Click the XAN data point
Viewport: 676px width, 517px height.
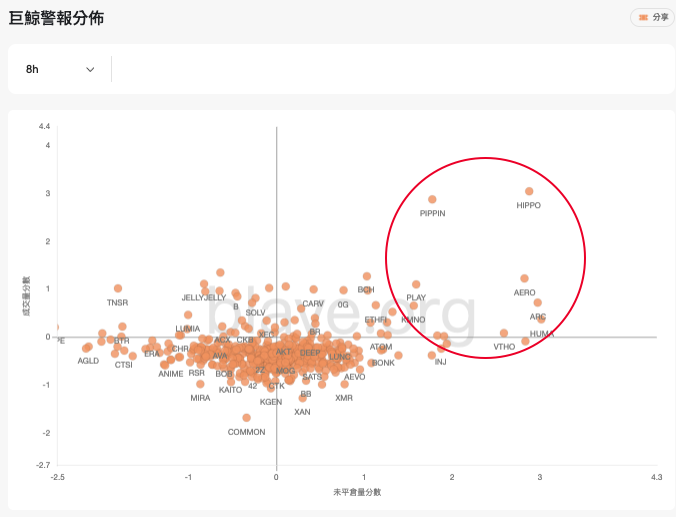pos(302,398)
